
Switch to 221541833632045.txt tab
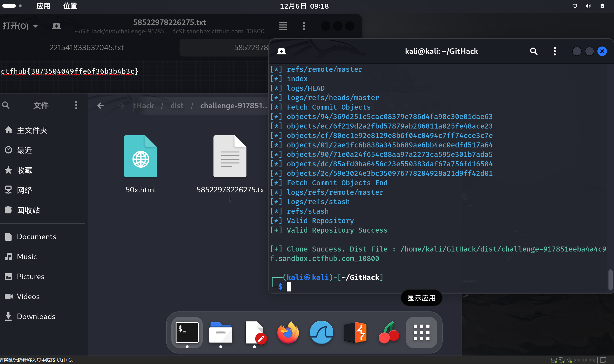(x=86, y=48)
